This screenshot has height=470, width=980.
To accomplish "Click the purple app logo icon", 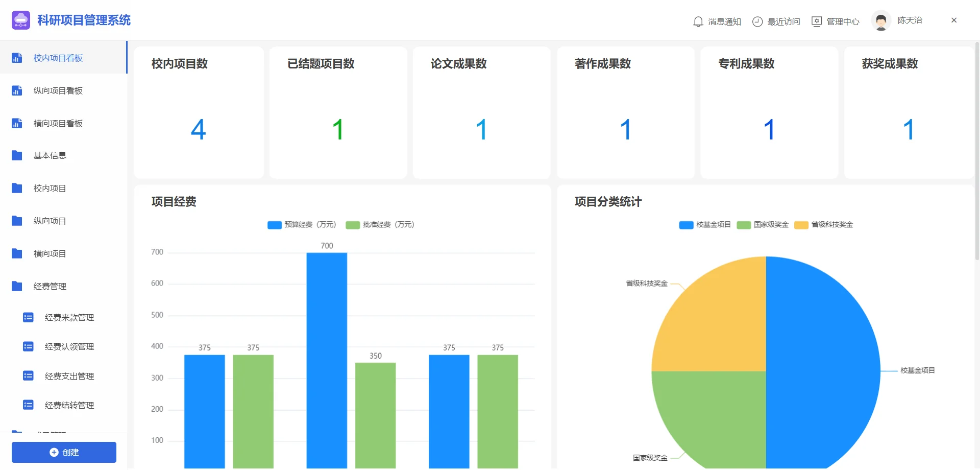I will [x=21, y=20].
